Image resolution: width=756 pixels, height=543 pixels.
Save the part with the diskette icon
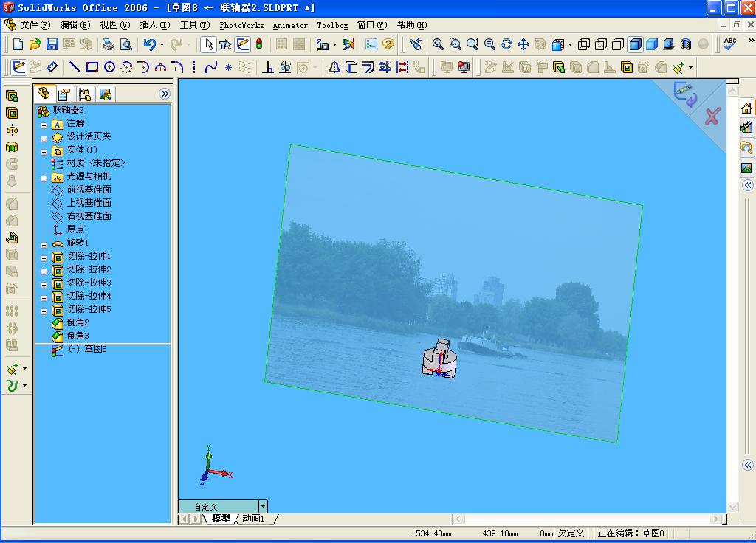point(52,44)
